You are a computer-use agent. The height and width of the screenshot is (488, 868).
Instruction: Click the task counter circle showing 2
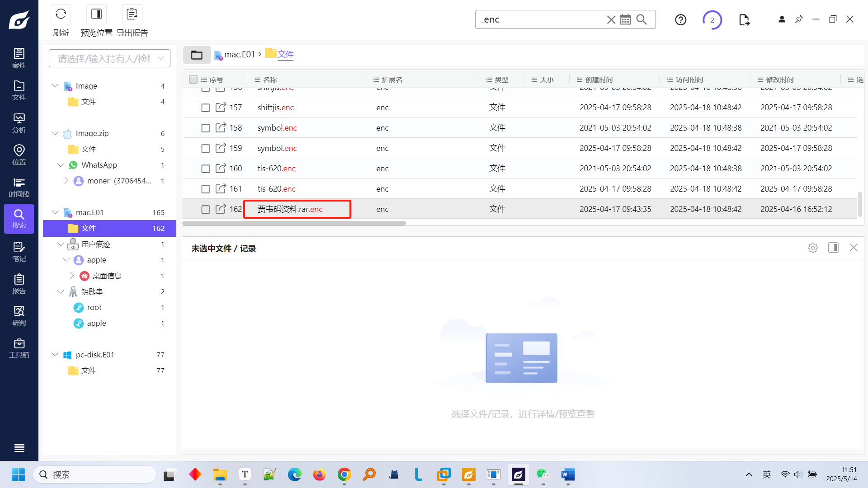point(712,20)
